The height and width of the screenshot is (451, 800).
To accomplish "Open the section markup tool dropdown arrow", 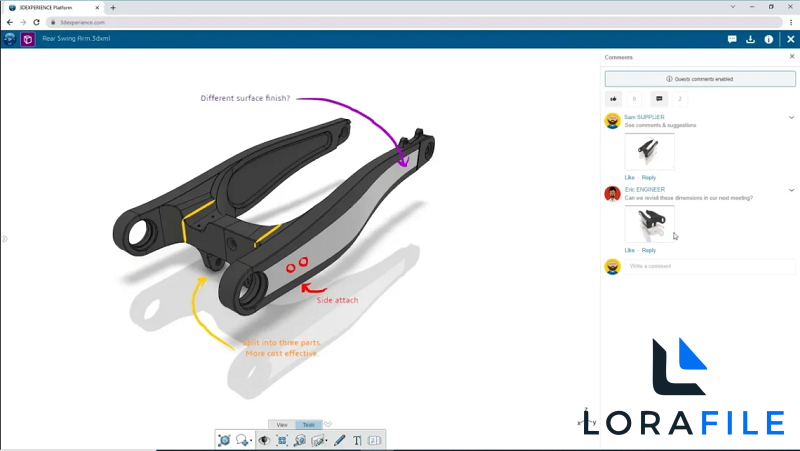I will (327, 441).
